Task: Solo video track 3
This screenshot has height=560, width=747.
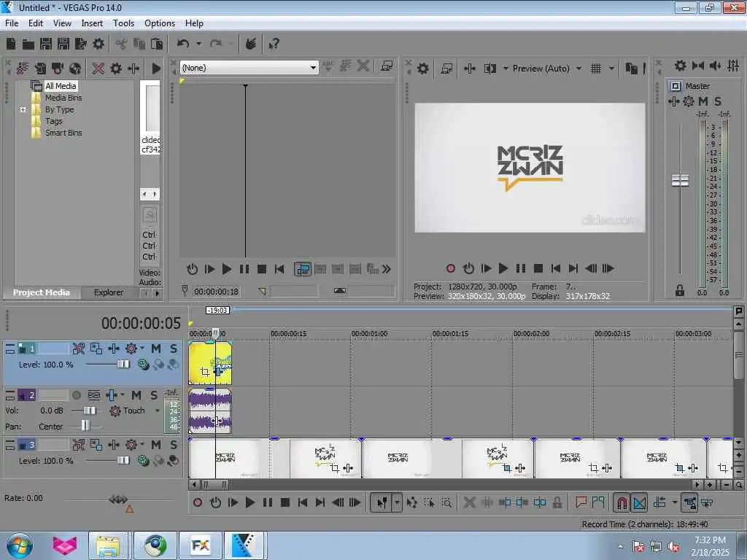Action: point(174,445)
